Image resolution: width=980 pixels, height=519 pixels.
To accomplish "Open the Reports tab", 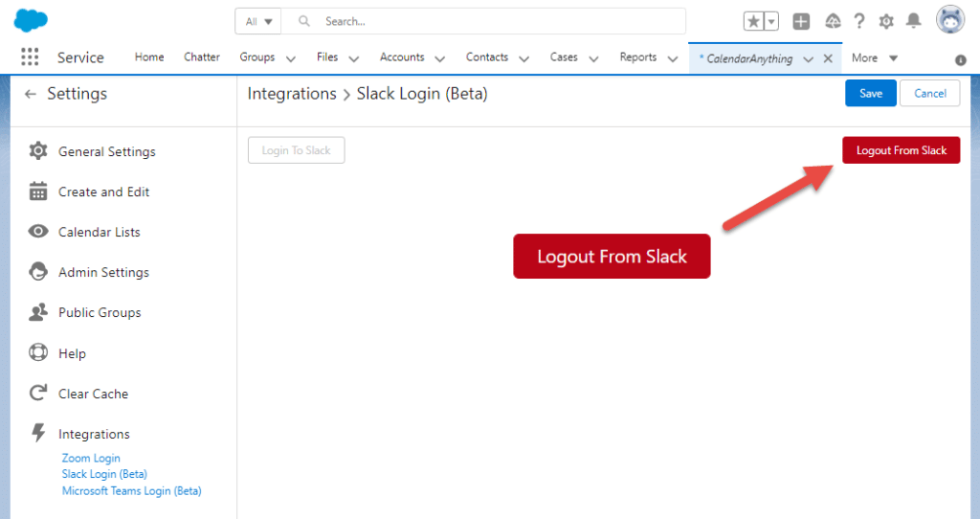I will coord(638,56).
